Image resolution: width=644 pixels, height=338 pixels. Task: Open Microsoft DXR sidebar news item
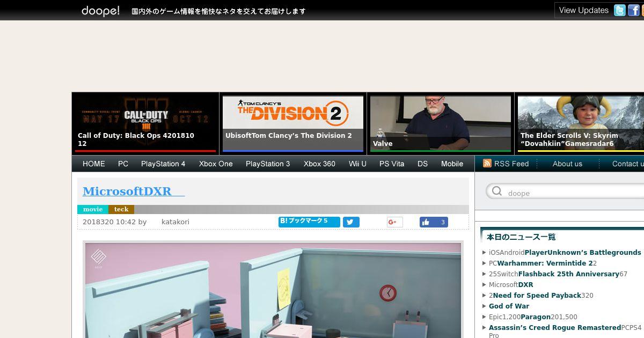click(x=511, y=284)
